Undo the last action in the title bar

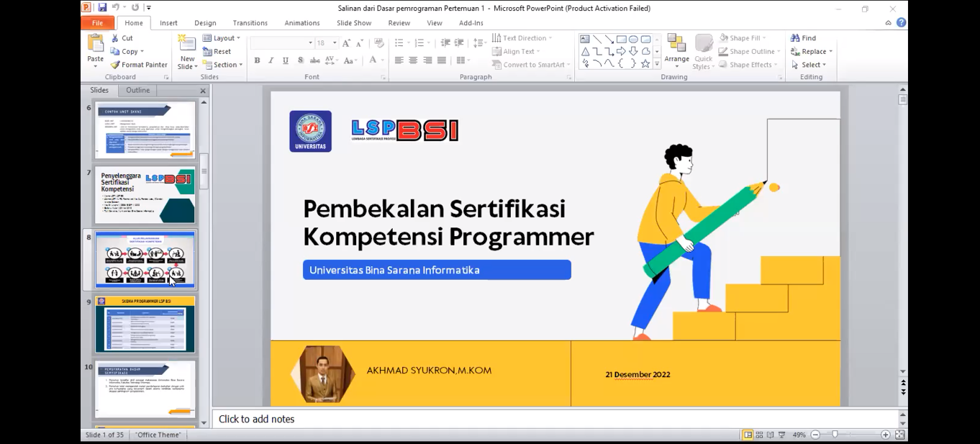coord(115,8)
